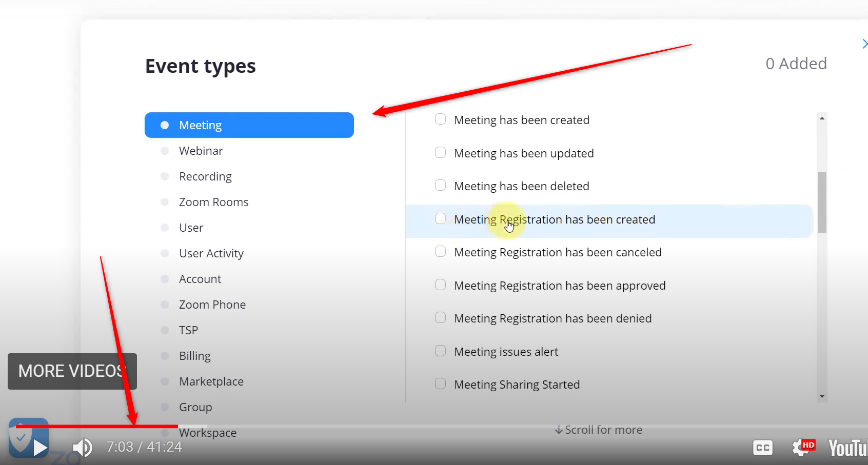
Task: Select the Billing event category
Action: point(194,356)
